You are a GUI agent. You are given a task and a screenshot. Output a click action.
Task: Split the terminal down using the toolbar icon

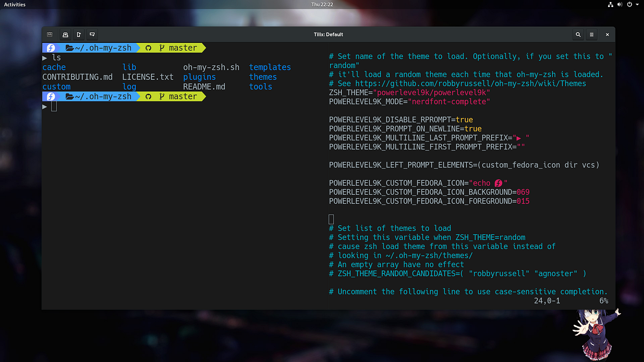pyautogui.click(x=92, y=34)
